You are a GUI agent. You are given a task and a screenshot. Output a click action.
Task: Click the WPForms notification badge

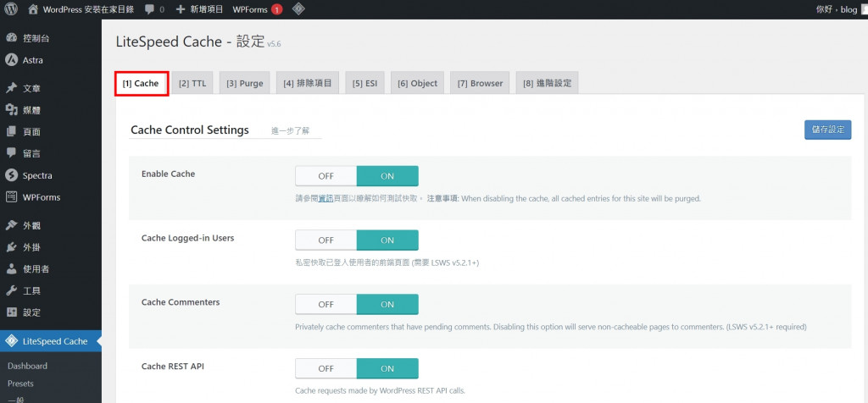[x=277, y=9]
